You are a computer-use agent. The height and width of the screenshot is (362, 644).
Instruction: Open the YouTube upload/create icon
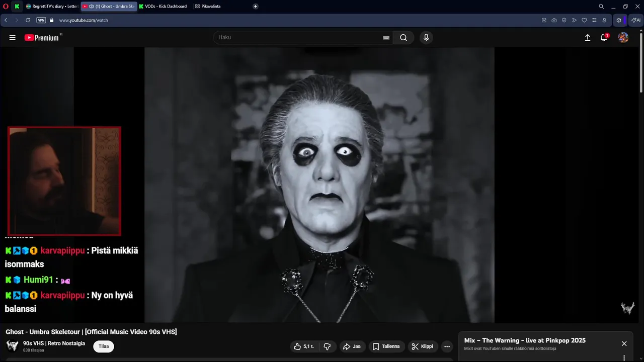tap(587, 38)
